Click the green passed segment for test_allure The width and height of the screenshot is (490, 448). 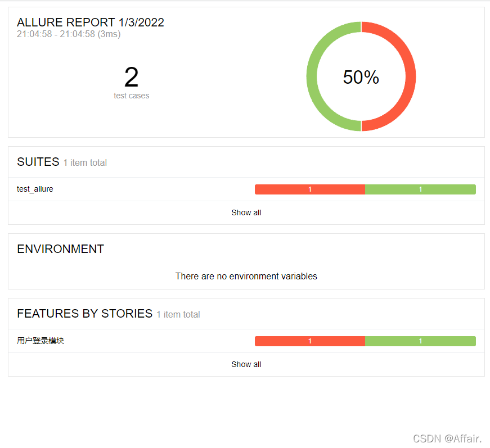point(420,189)
